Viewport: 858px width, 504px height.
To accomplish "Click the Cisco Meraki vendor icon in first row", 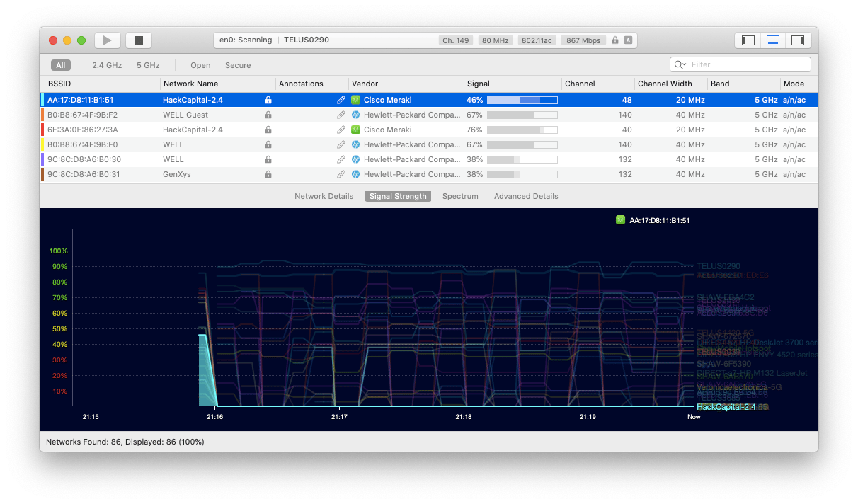I will [355, 100].
